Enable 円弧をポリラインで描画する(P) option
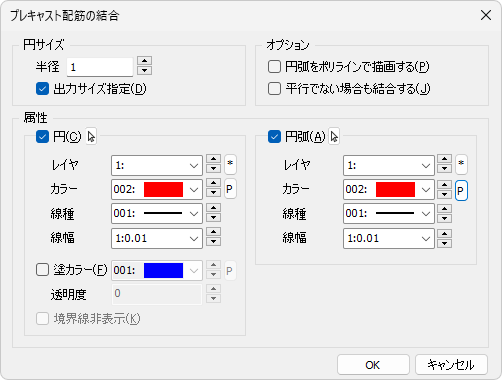This screenshot has height=380, width=502. coord(274,67)
